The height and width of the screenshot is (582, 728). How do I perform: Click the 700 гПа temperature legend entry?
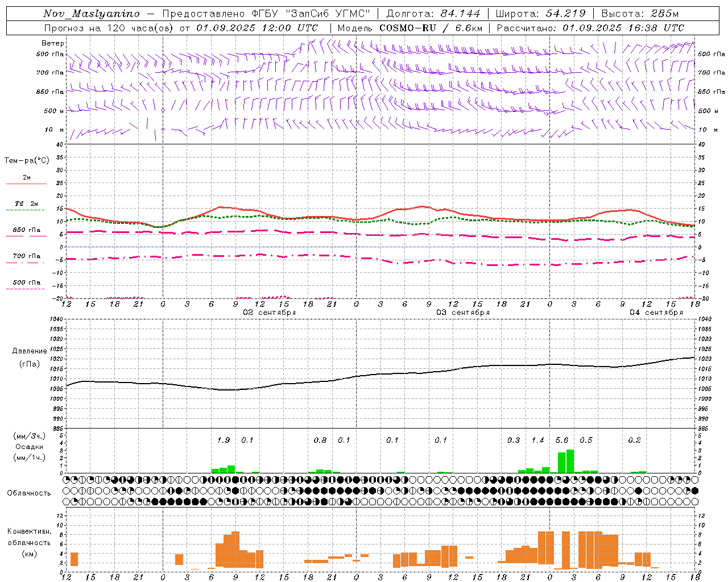(27, 256)
